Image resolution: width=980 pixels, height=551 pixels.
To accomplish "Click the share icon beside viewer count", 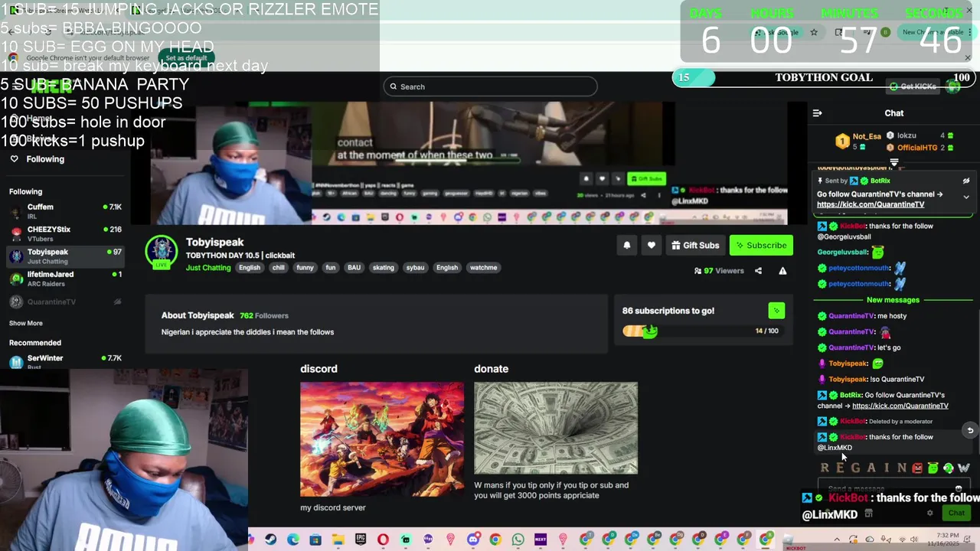I will pyautogui.click(x=758, y=271).
